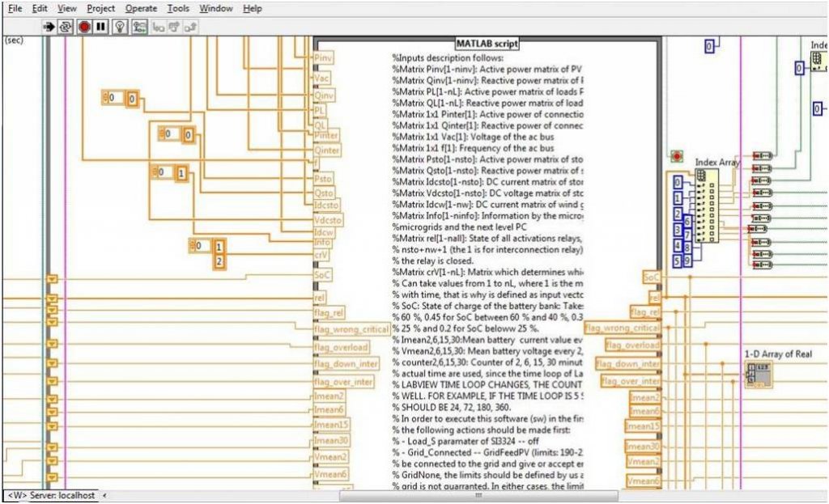Click the horizontal scrollbar thumb
This screenshot has width=829, height=504.
pos(478,496)
